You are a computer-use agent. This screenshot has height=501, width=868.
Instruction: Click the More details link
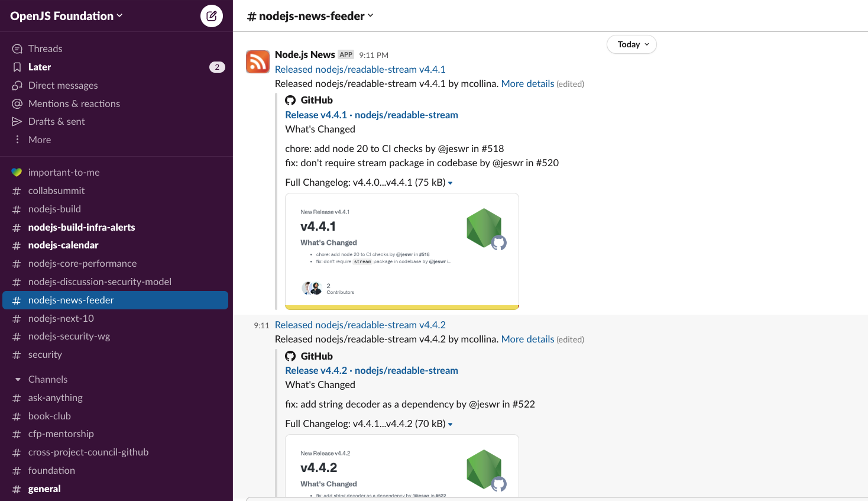point(527,83)
